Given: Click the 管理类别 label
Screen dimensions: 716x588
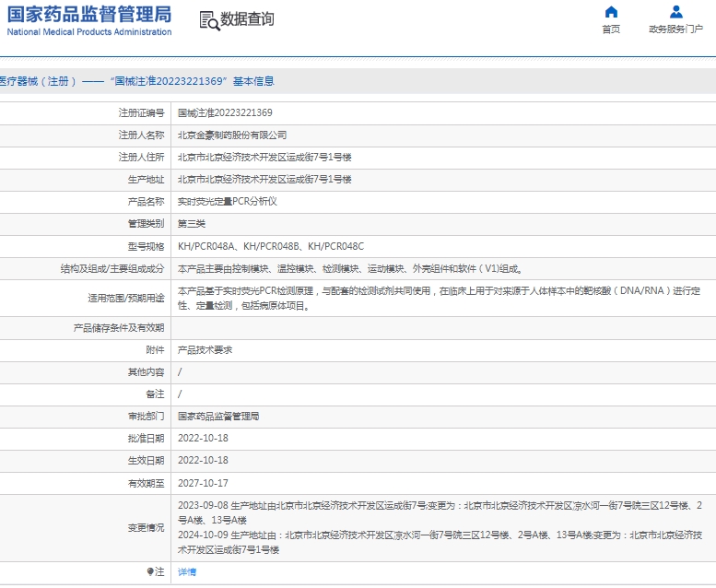Looking at the screenshot, I should click(146, 223).
